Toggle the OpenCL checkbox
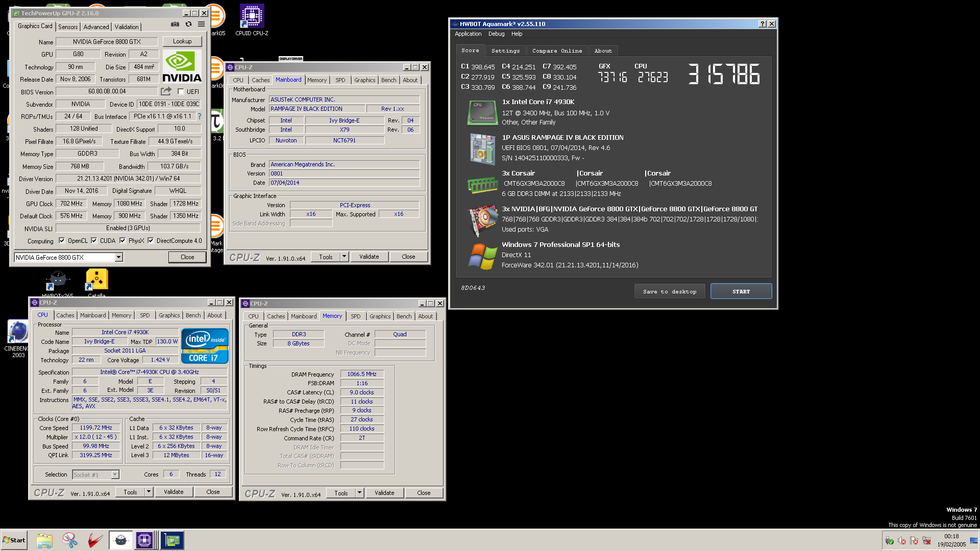980x551 pixels. point(62,241)
